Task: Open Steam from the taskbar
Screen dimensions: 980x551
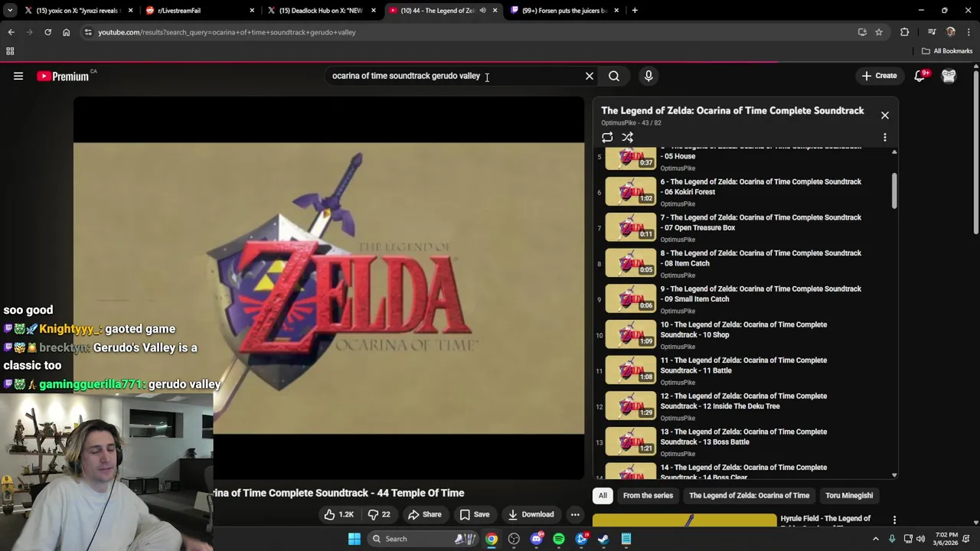Action: pos(603,539)
